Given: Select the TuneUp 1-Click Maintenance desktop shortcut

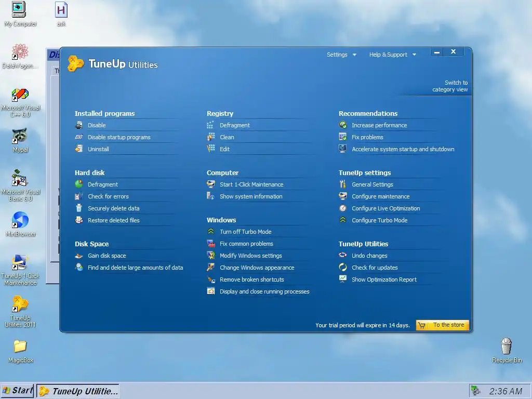Looking at the screenshot, I should [x=20, y=270].
